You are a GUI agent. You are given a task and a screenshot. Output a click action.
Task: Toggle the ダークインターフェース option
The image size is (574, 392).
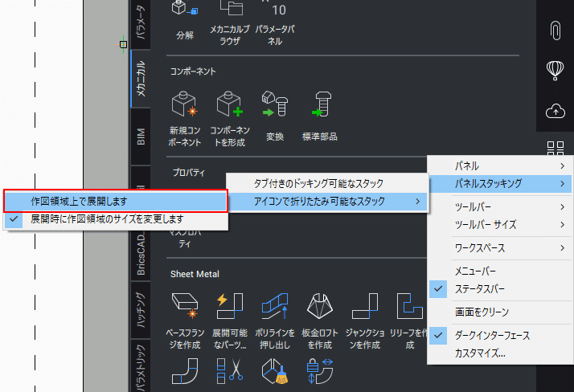[x=500, y=335]
